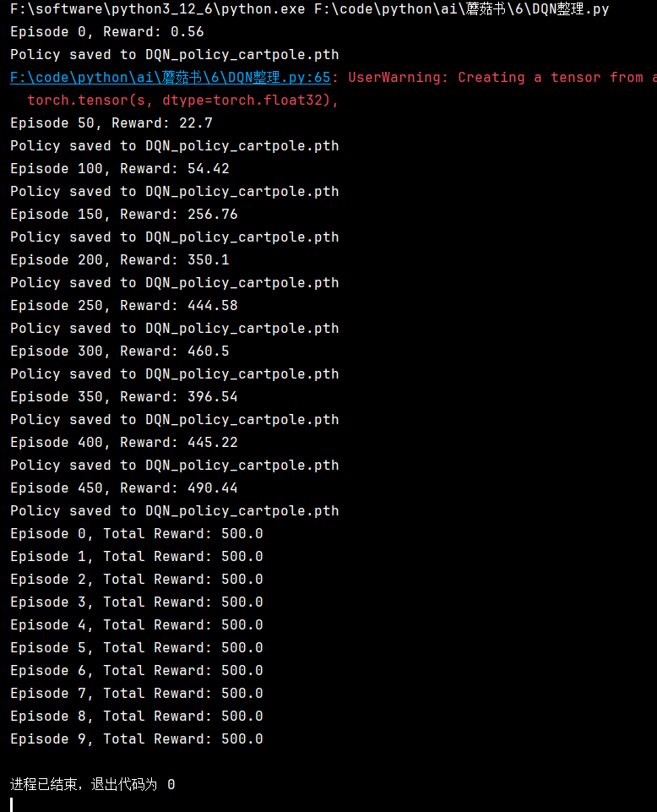Click the Episode 0, Total Reward: 500.0 line
The width and height of the screenshot is (657, 812).
[x=137, y=534]
